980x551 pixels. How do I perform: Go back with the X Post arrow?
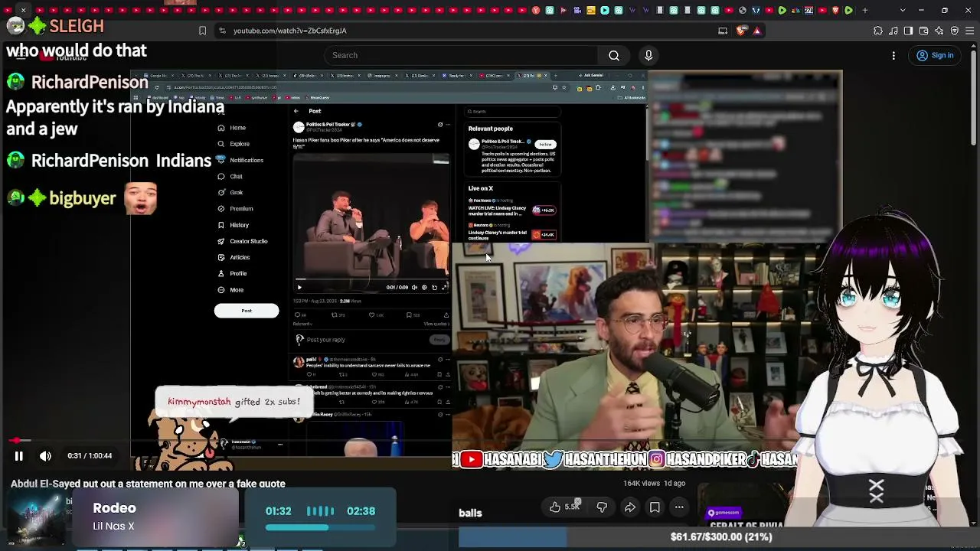[296, 111]
